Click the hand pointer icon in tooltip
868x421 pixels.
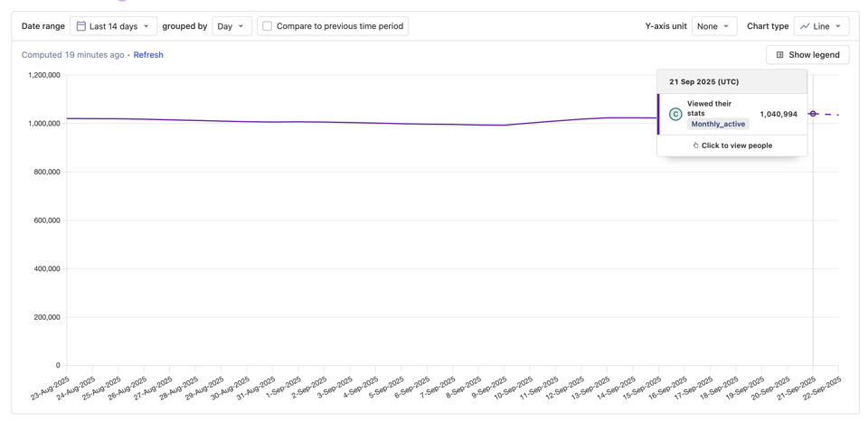(x=695, y=145)
